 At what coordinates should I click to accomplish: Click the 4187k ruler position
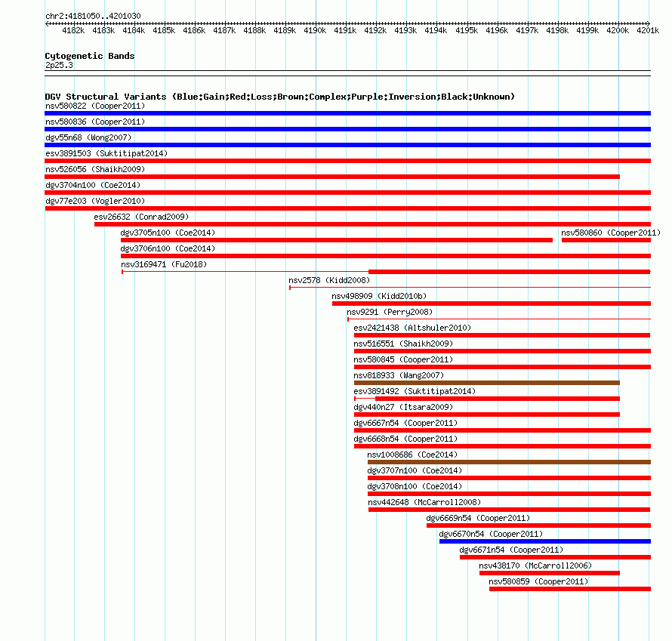point(224,30)
